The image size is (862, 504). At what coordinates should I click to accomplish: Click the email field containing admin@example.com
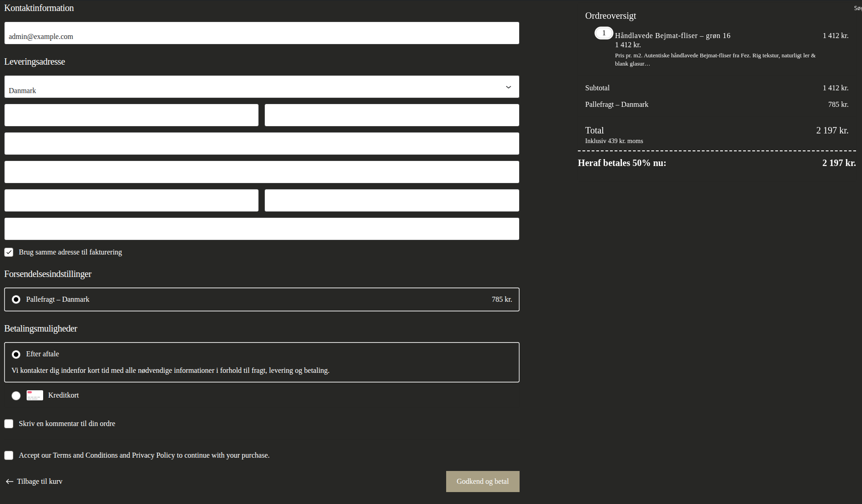(262, 33)
